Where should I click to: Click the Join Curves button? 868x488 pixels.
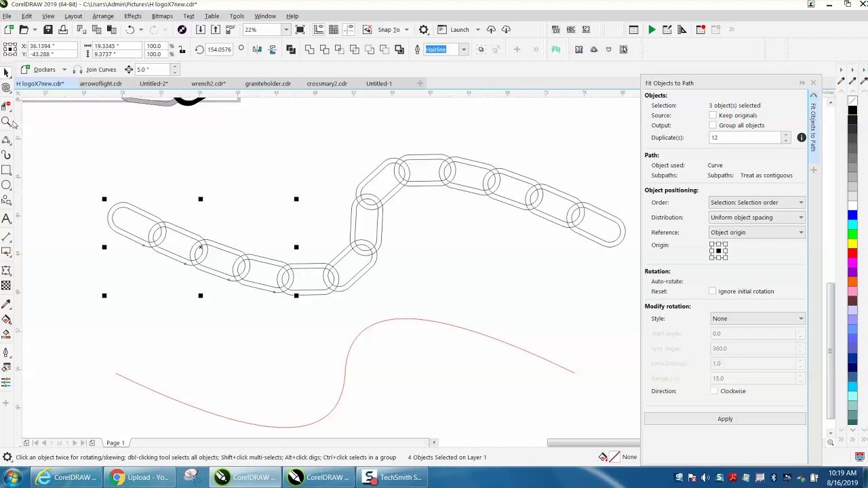(95, 69)
